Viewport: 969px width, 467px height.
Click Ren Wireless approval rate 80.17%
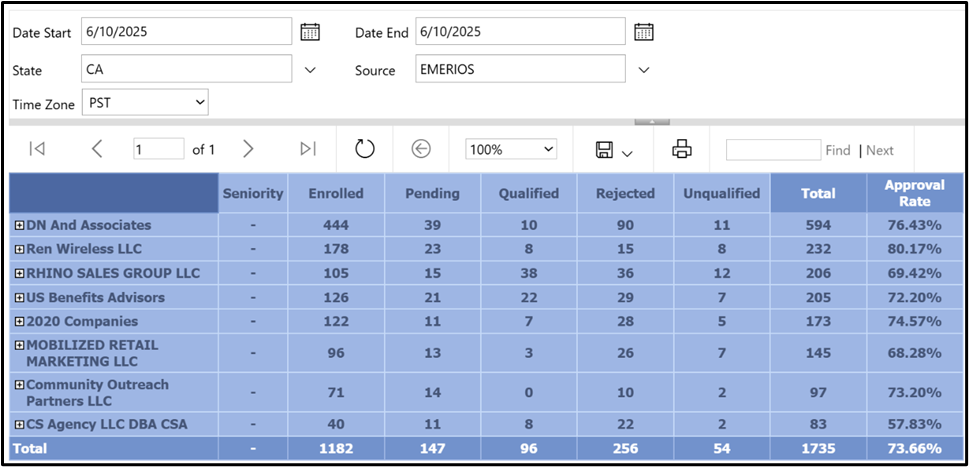pos(915,249)
